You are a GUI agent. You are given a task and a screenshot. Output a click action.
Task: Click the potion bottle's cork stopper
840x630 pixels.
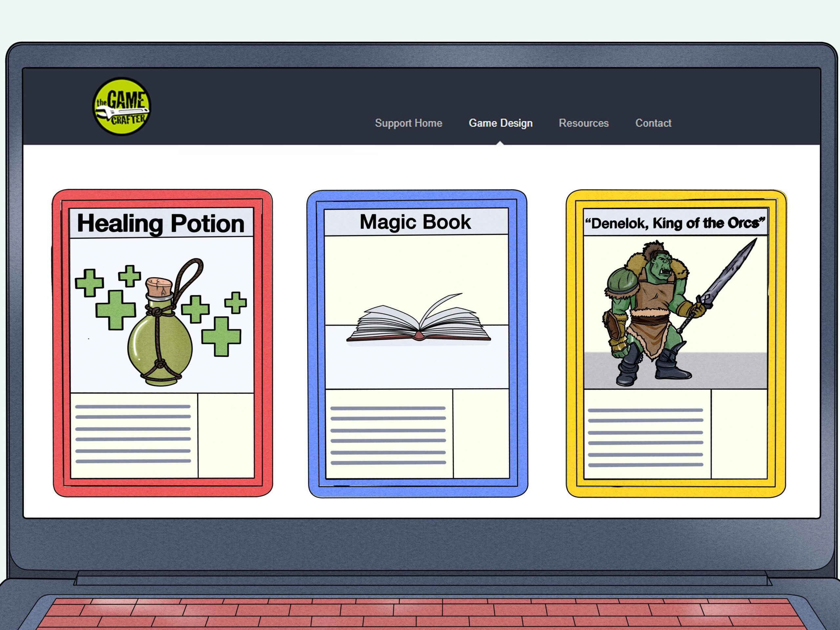(159, 288)
